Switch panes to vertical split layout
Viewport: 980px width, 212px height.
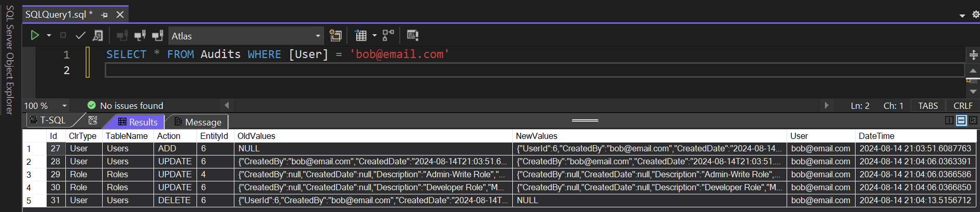tap(949, 120)
